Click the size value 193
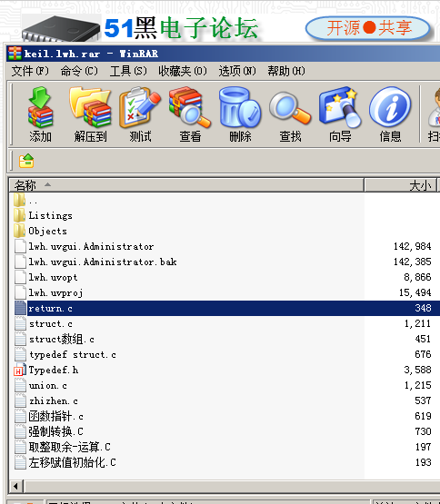The image size is (440, 504). (423, 462)
